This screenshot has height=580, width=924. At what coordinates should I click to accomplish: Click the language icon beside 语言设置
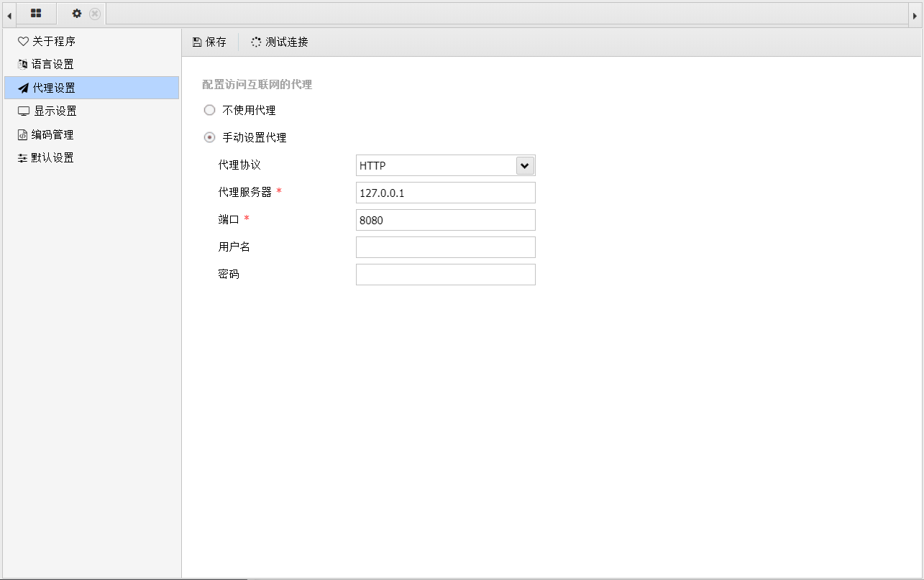pyautogui.click(x=23, y=65)
